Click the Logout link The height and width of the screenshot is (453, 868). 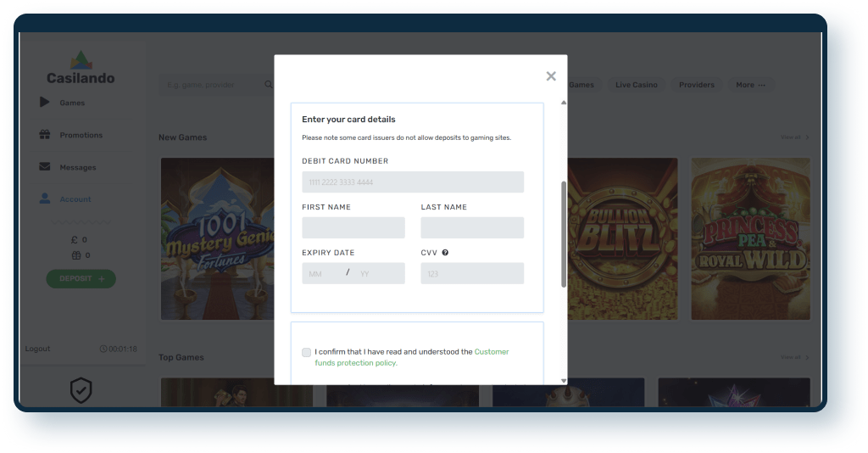point(37,349)
